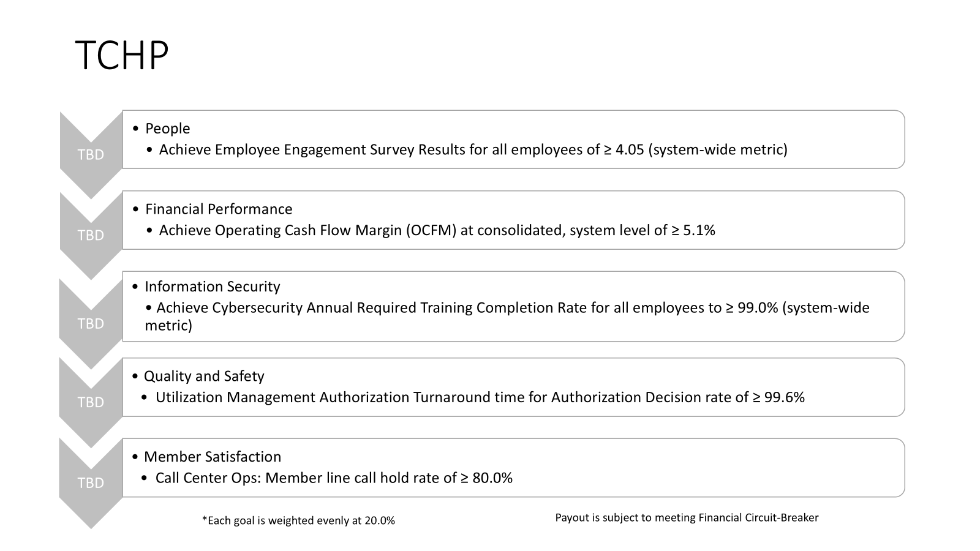The image size is (980, 551).
Task: Select the Call Center Ops bullet text
Action: click(334, 478)
